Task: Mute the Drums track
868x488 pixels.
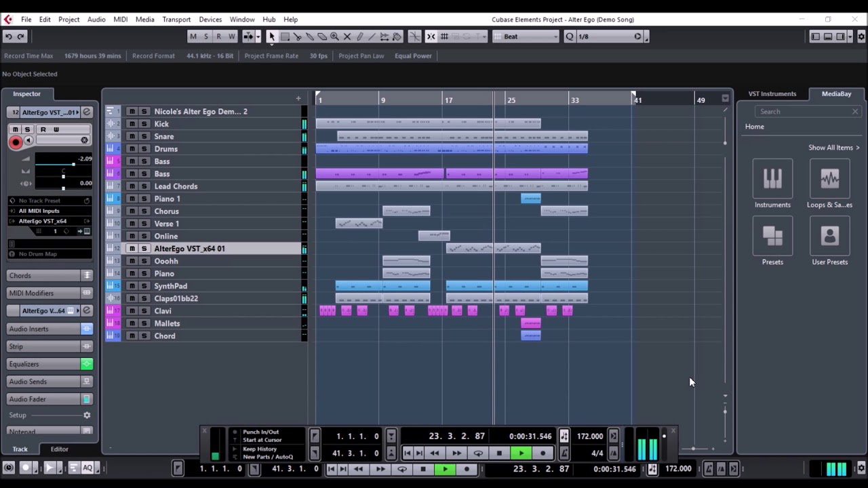Action: click(x=132, y=149)
